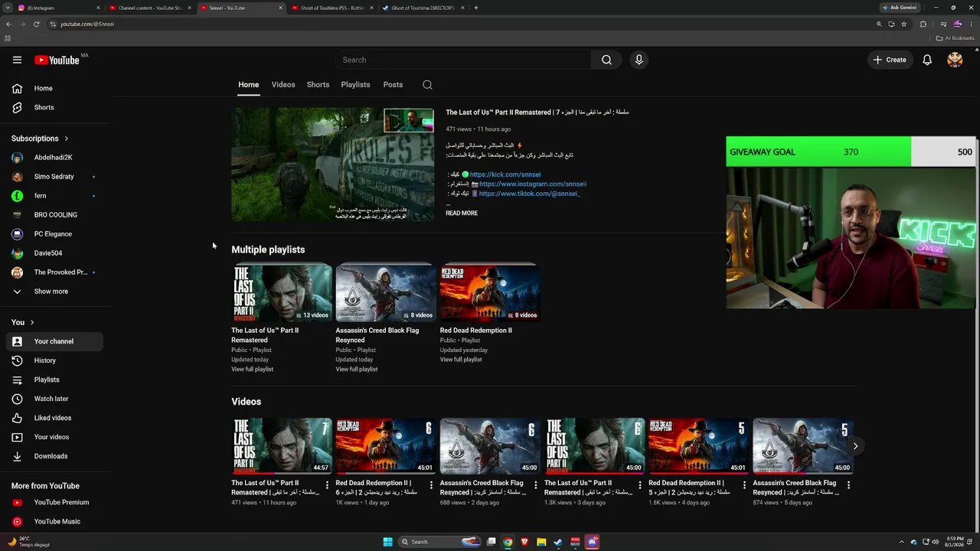This screenshot has width=980, height=551.
Task: Click the Create button
Action: pos(890,60)
